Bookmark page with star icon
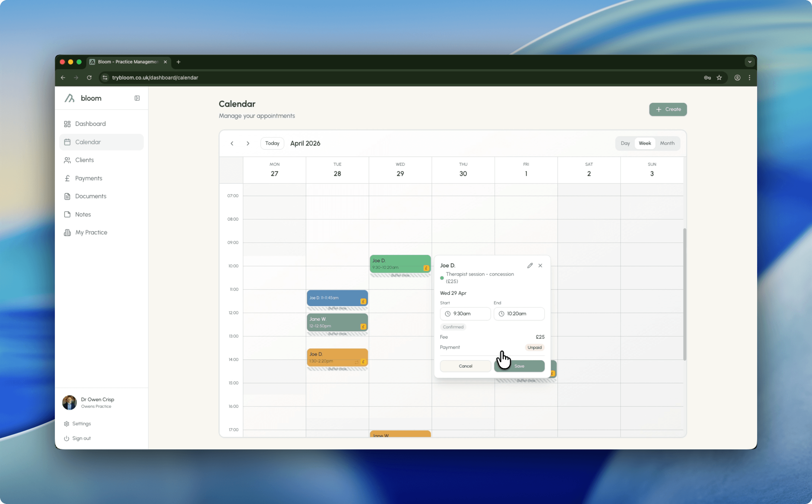 (x=719, y=78)
